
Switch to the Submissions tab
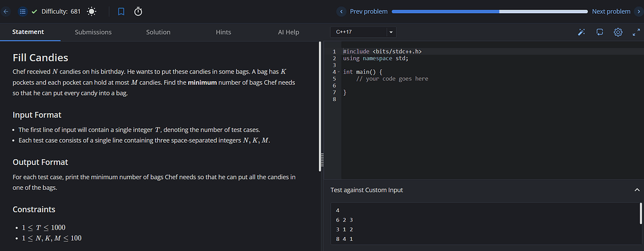click(93, 32)
